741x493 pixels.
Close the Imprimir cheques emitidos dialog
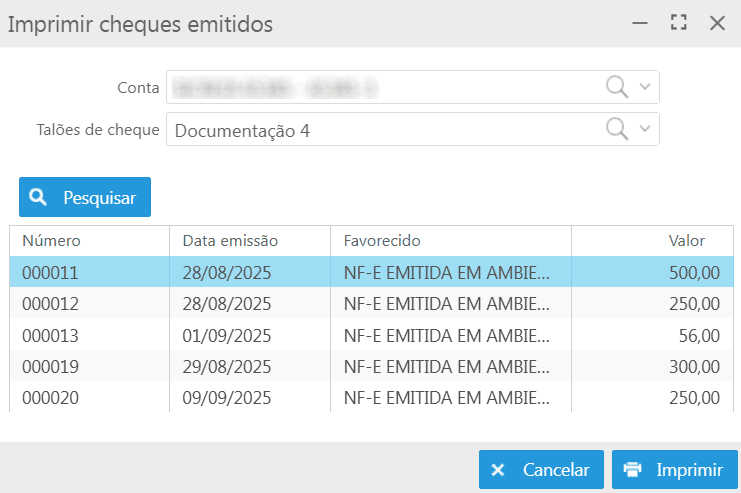coord(717,23)
